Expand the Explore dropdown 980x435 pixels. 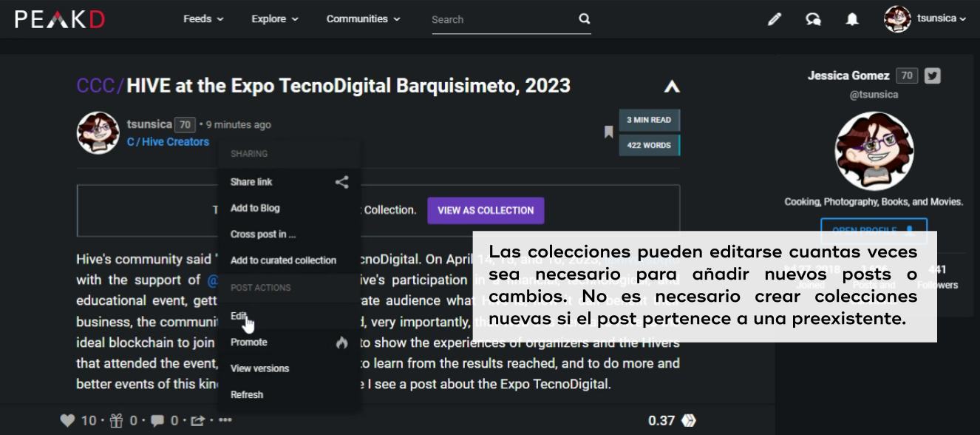pos(275,19)
